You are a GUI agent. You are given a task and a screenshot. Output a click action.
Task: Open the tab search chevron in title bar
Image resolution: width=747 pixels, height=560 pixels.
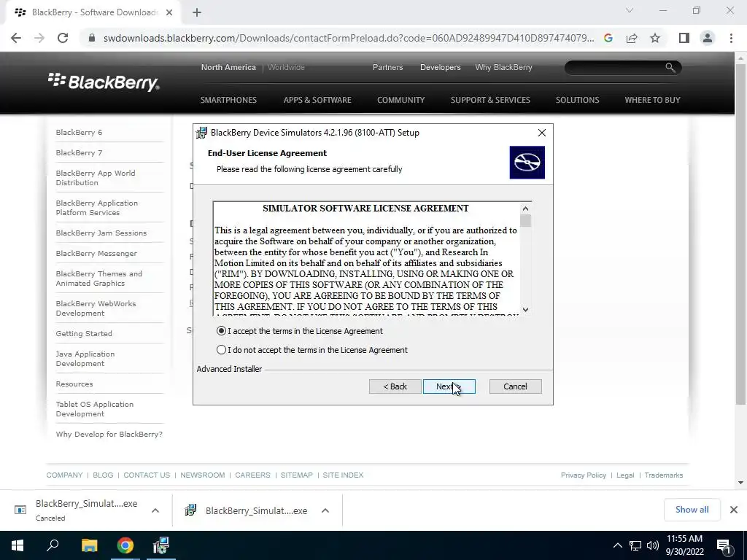pos(630,10)
